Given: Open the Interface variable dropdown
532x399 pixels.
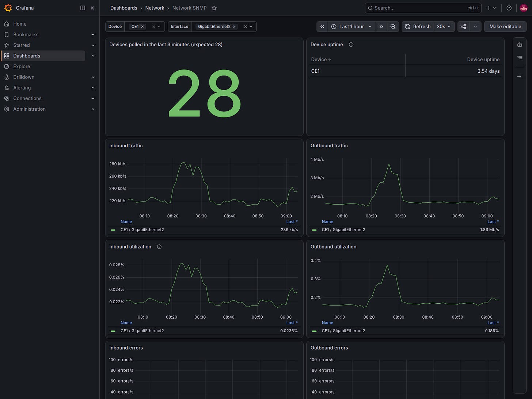Looking at the screenshot, I should [251, 27].
